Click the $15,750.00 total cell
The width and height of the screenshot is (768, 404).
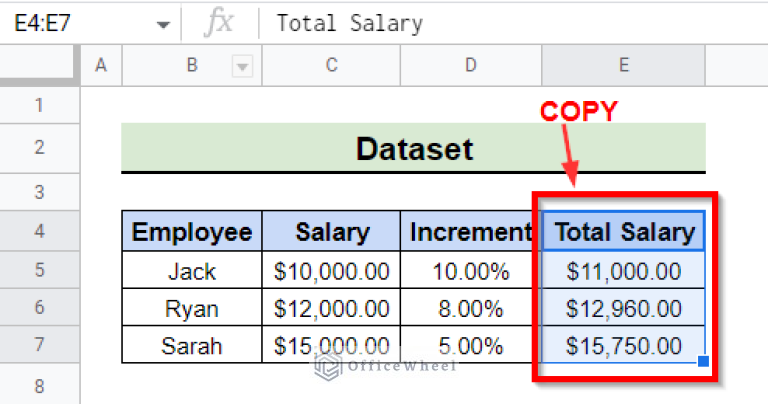(624, 345)
